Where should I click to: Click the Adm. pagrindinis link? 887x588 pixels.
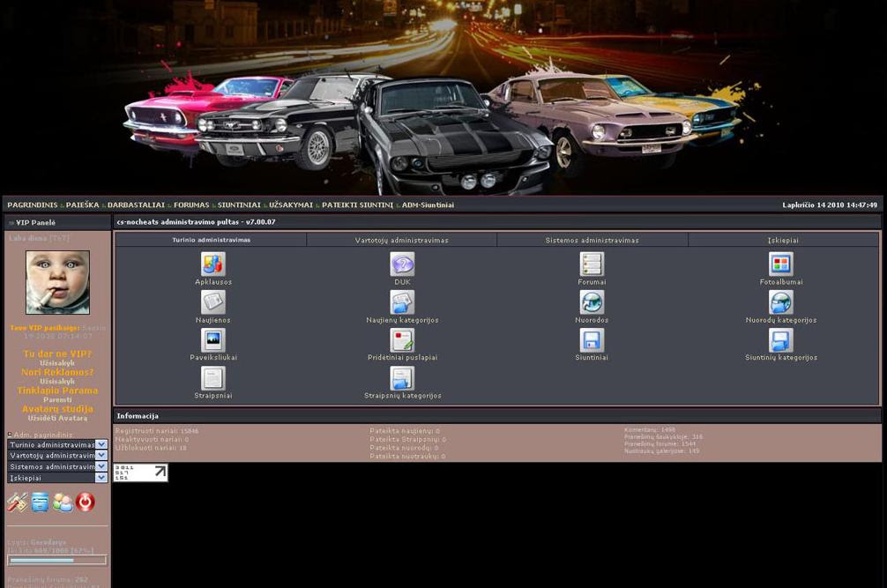43,435
